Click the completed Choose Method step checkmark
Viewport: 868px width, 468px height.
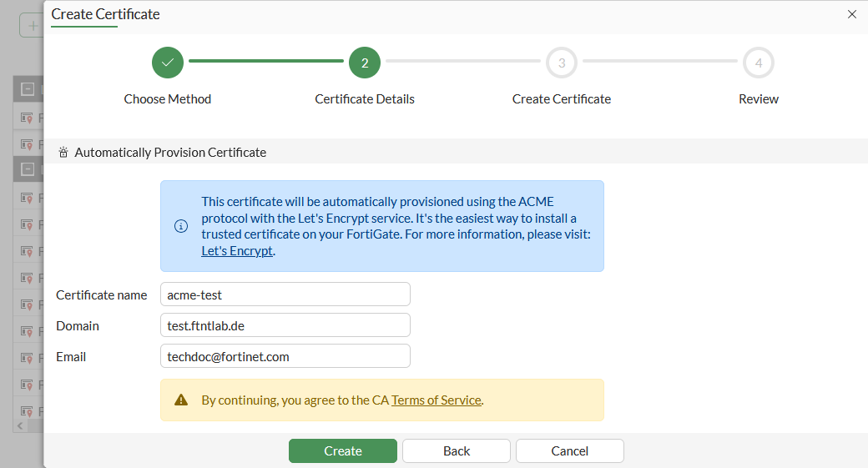click(168, 63)
